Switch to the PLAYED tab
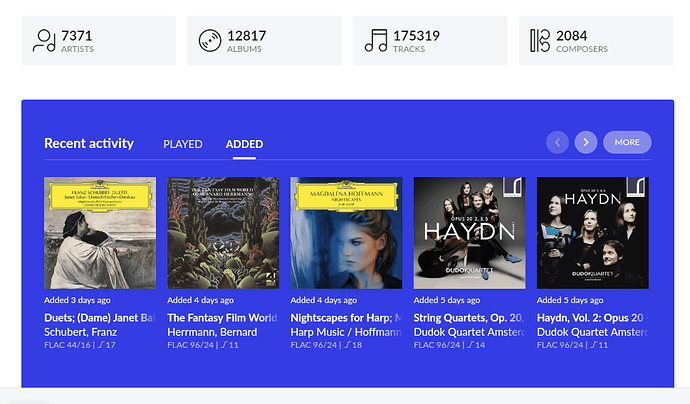The image size is (690, 404). coord(183,144)
